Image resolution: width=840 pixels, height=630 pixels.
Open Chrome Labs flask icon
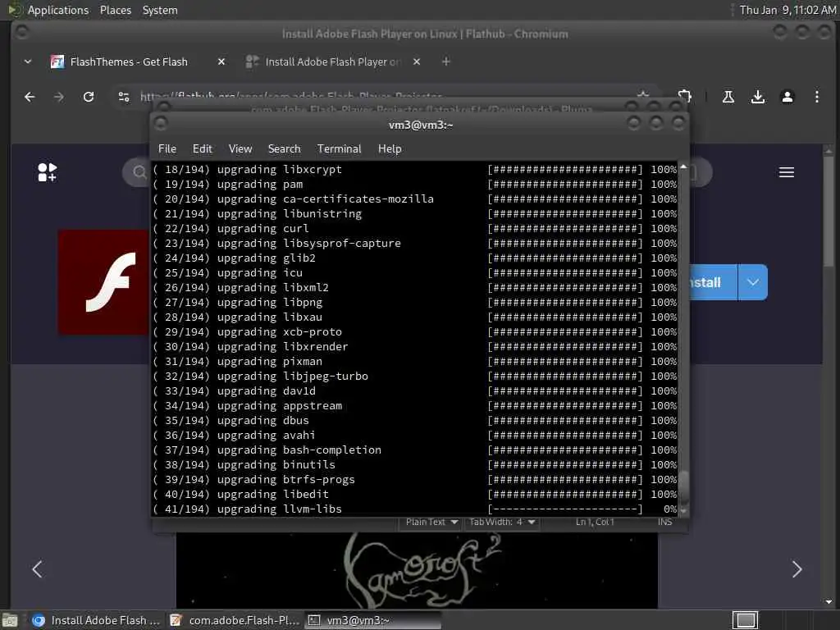click(x=728, y=97)
